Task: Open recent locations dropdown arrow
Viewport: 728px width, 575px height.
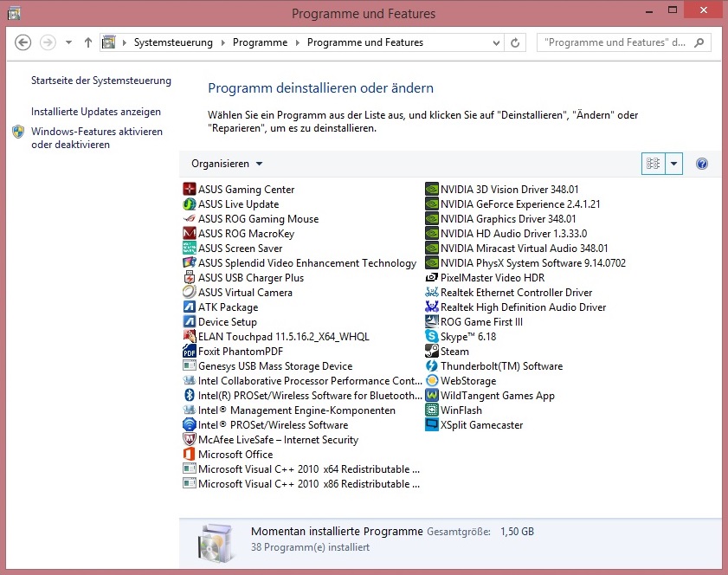Action: 68,42
